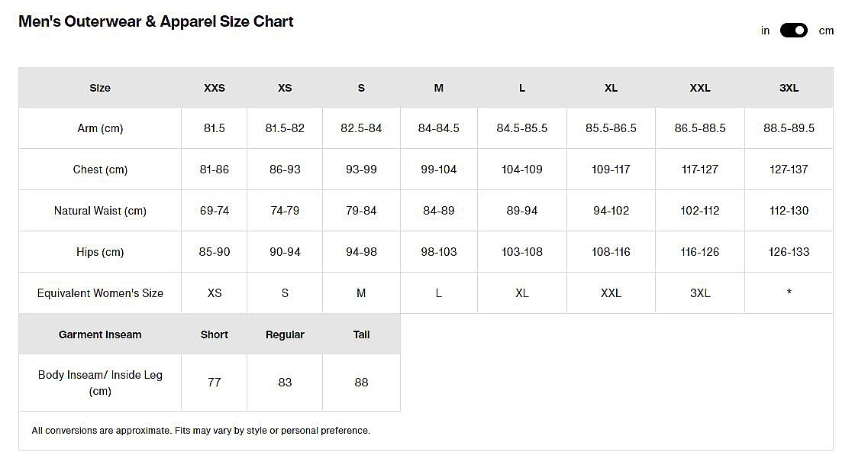Click the 'Arm (cm)' row label
Viewport: 868px width, 462px height.
pyautogui.click(x=100, y=128)
